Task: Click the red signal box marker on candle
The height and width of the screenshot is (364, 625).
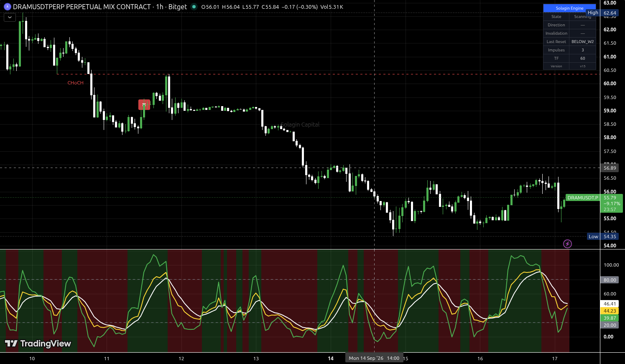Action: (x=144, y=104)
